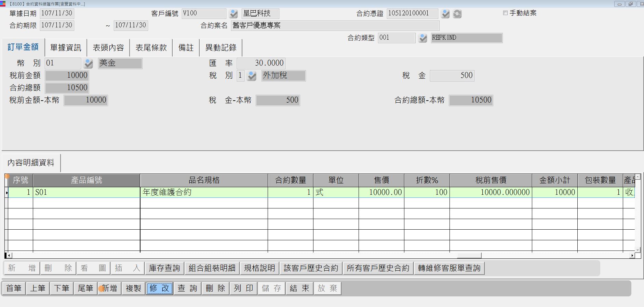This screenshot has height=307, width=644.
Task: Select product code cell S01
Action: (x=86, y=192)
